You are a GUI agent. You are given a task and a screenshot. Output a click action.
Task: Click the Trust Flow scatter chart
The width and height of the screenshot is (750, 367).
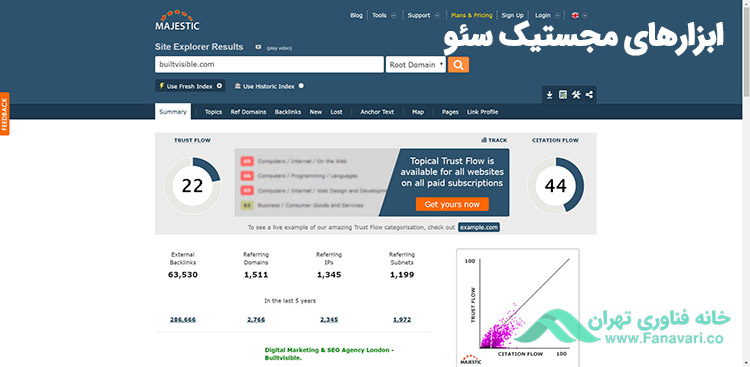tap(518, 307)
